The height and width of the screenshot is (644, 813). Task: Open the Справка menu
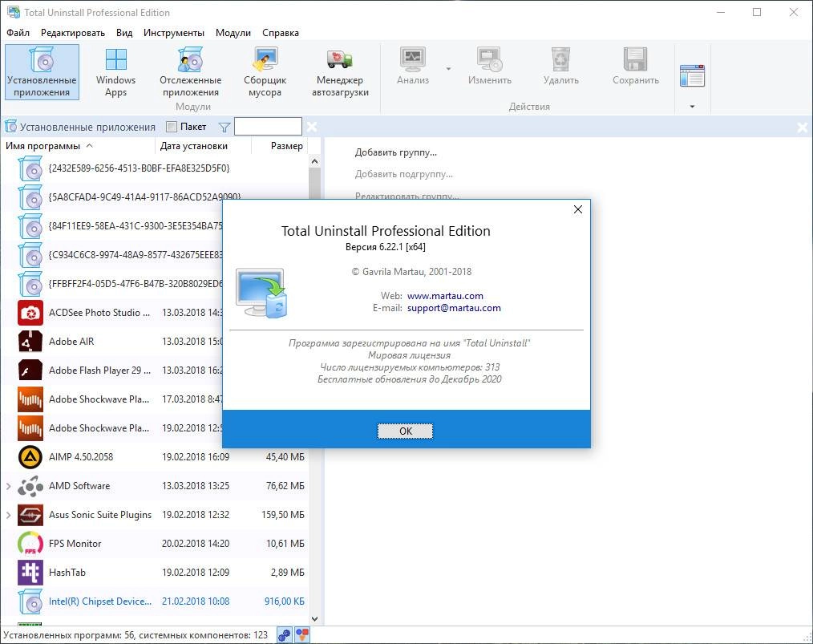(281, 33)
